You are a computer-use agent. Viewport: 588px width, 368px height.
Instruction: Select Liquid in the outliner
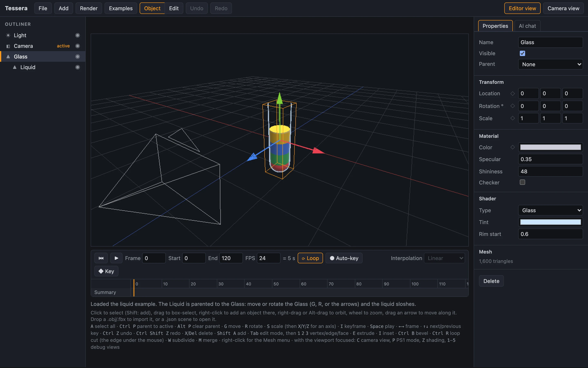(x=43, y=67)
